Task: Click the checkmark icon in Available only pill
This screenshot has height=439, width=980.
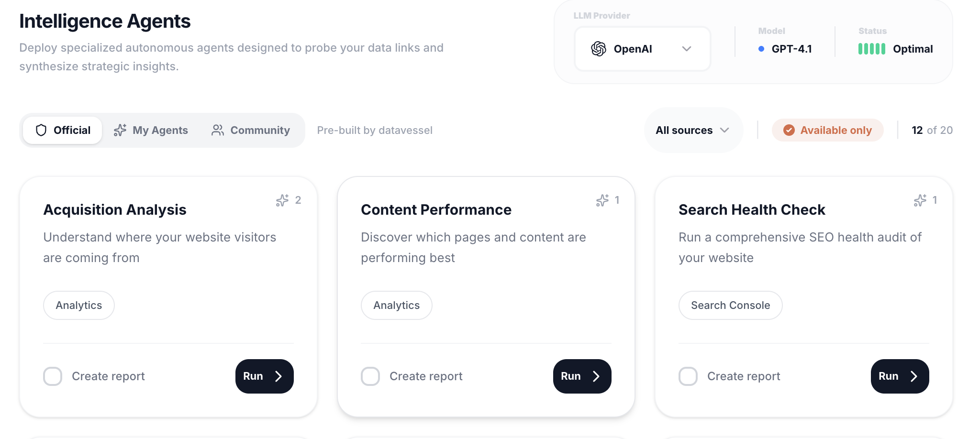Action: [789, 130]
